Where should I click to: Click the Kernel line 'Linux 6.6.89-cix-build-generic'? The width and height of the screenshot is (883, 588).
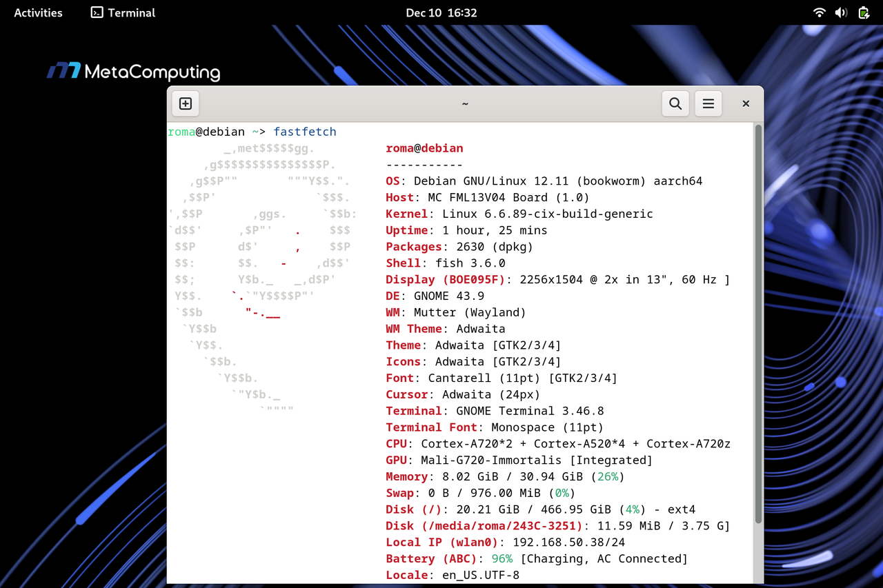click(x=519, y=214)
